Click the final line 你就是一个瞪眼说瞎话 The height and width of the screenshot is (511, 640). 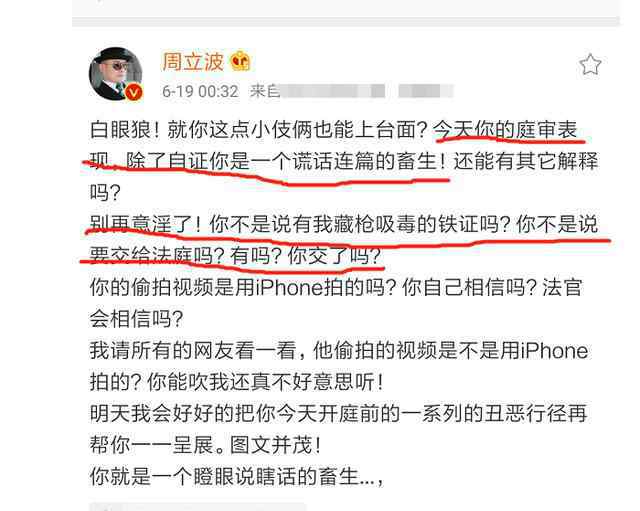pyautogui.click(x=237, y=476)
